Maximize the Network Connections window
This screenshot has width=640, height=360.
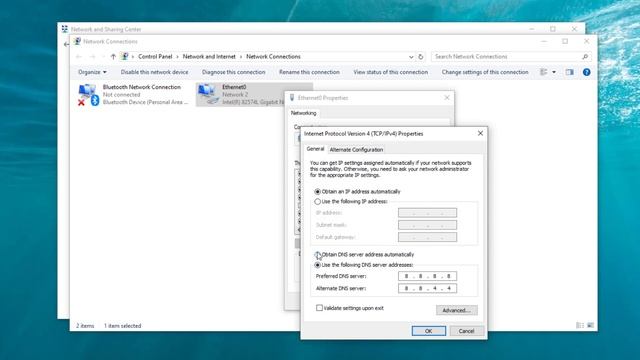click(x=565, y=41)
